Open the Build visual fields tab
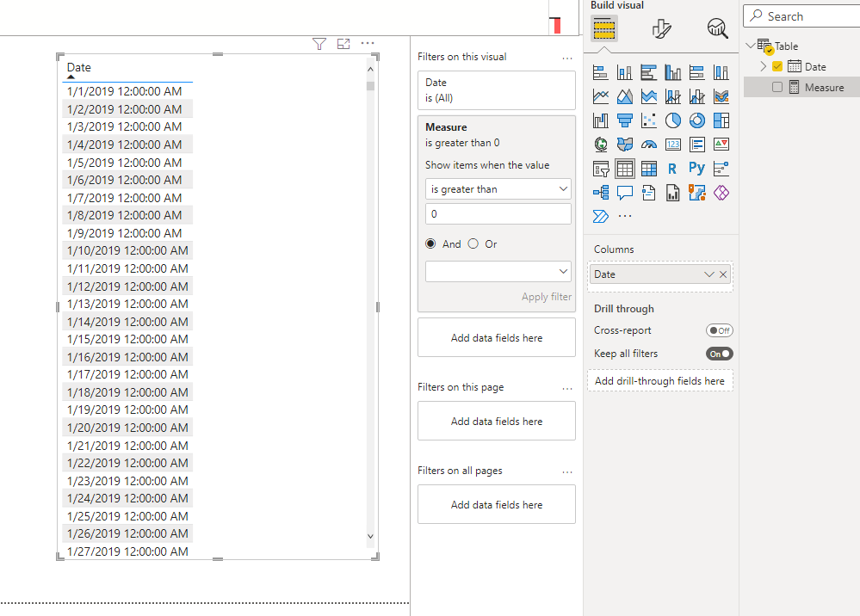This screenshot has height=616, width=860. point(603,28)
